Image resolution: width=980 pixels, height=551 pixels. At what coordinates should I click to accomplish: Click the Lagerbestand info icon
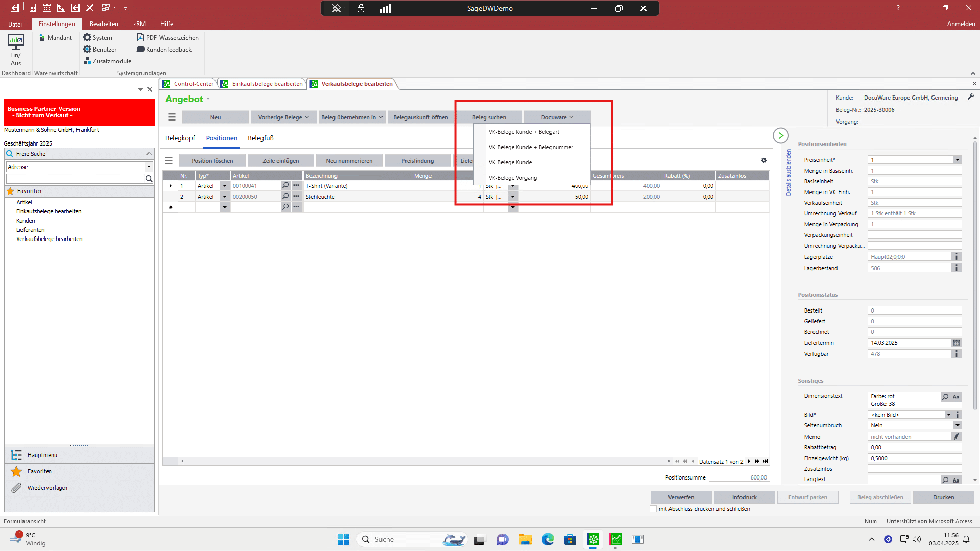click(957, 268)
